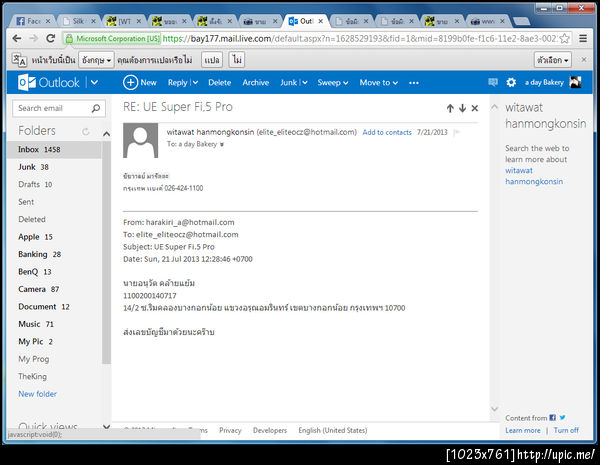Viewport: 600px width, 465px height.
Task: Reload the page with refresh icon
Action: pyautogui.click(x=51, y=38)
